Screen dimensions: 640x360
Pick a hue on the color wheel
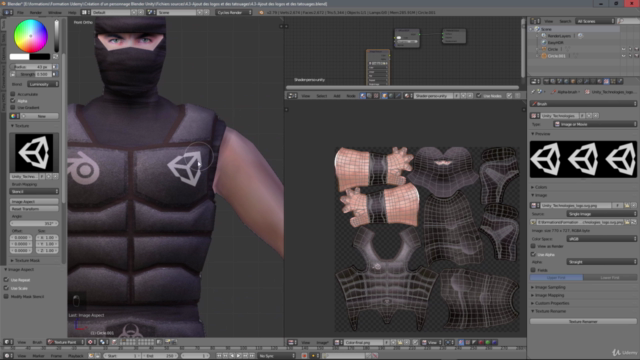click(x=31, y=36)
